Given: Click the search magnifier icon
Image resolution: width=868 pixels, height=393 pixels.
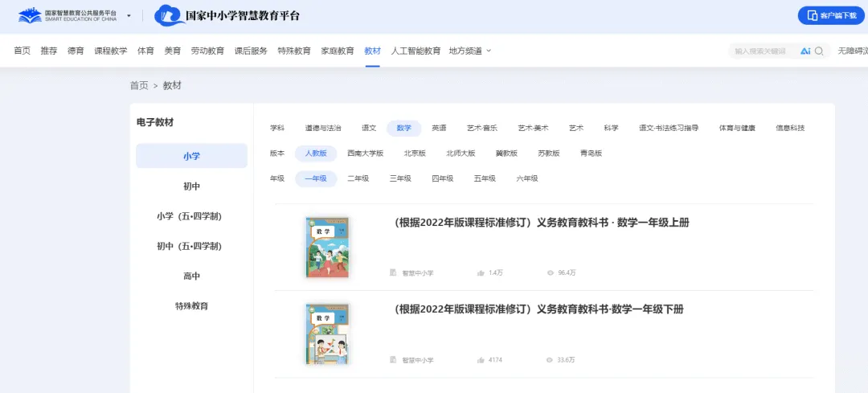Looking at the screenshot, I should coord(819,51).
